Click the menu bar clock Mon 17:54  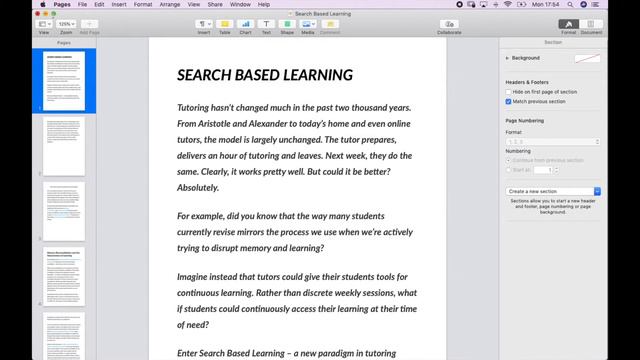(x=545, y=4)
